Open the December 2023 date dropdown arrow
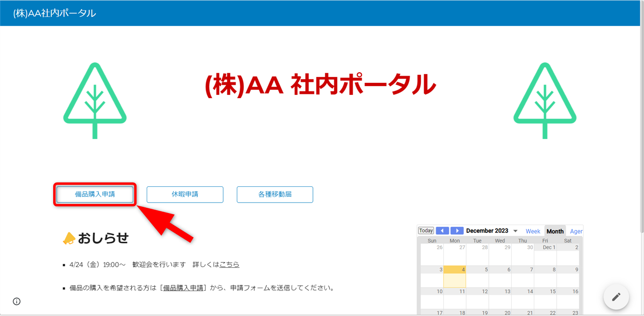 [x=516, y=231]
